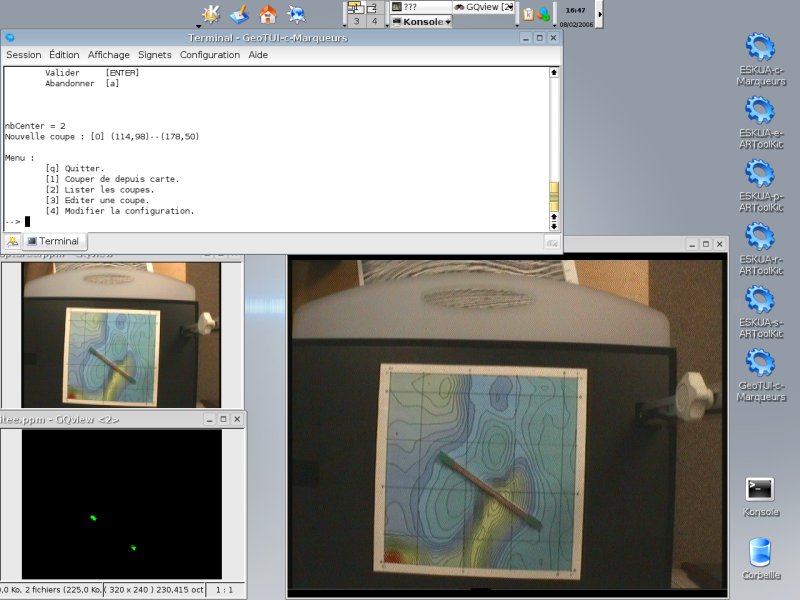
Task: Open ESKUA-e-ARToolKit desktop icon
Action: point(761,123)
